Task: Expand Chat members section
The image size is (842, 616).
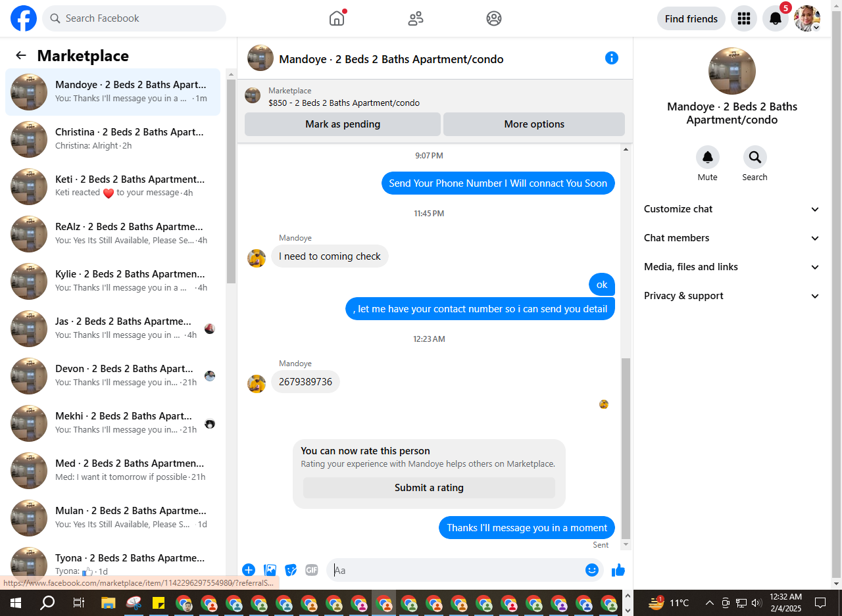Action: [732, 238]
